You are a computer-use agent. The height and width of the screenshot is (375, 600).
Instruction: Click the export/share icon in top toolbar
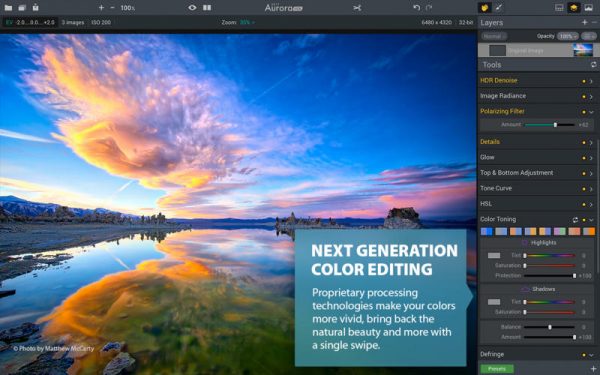(36, 7)
